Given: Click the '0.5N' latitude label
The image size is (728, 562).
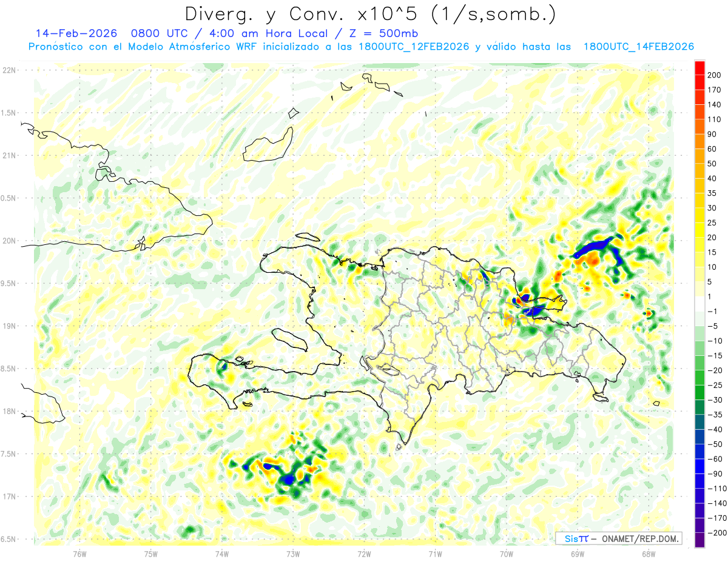Looking at the screenshot, I should (x=8, y=198).
